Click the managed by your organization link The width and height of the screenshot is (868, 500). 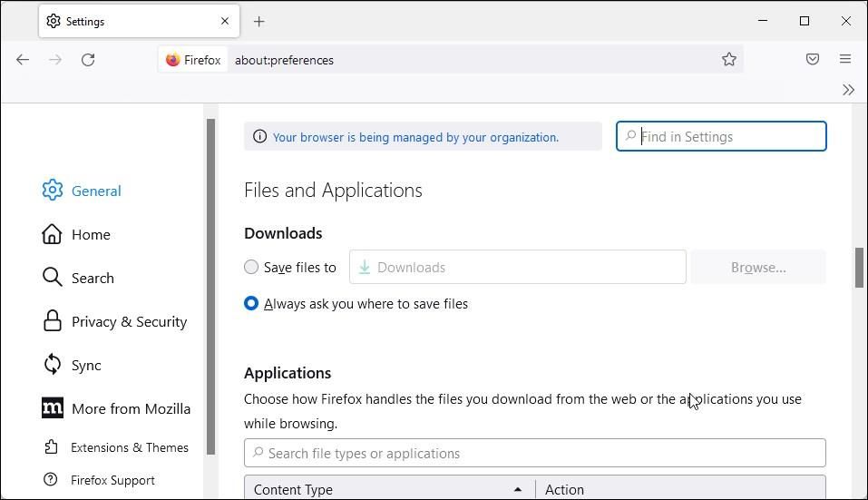(415, 137)
